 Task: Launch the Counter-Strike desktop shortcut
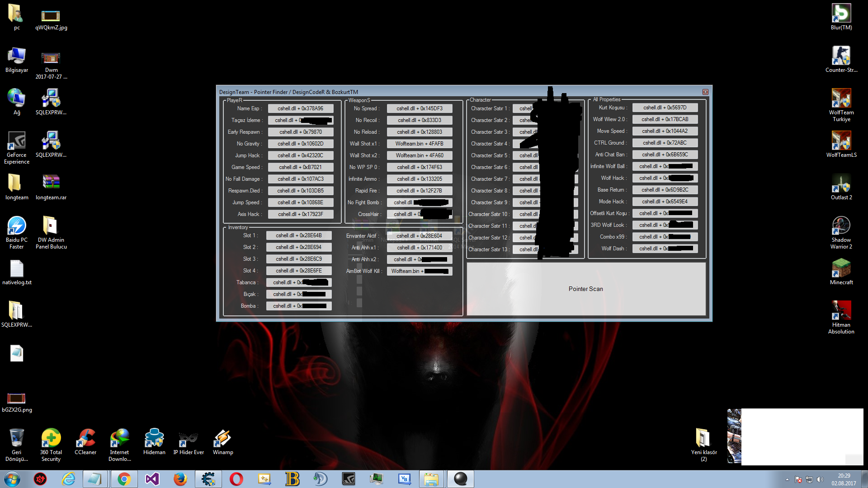pyautogui.click(x=841, y=59)
